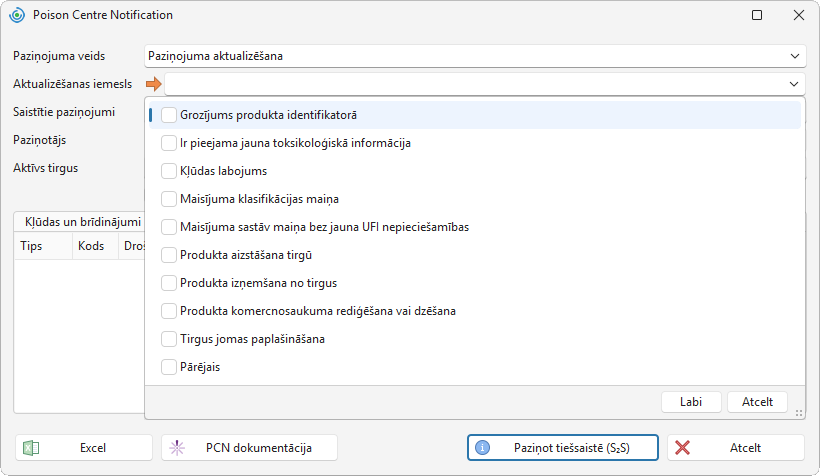820x476 pixels.
Task: Click the orange arrow next to Aktualizēšanas iemesls
Action: [154, 84]
